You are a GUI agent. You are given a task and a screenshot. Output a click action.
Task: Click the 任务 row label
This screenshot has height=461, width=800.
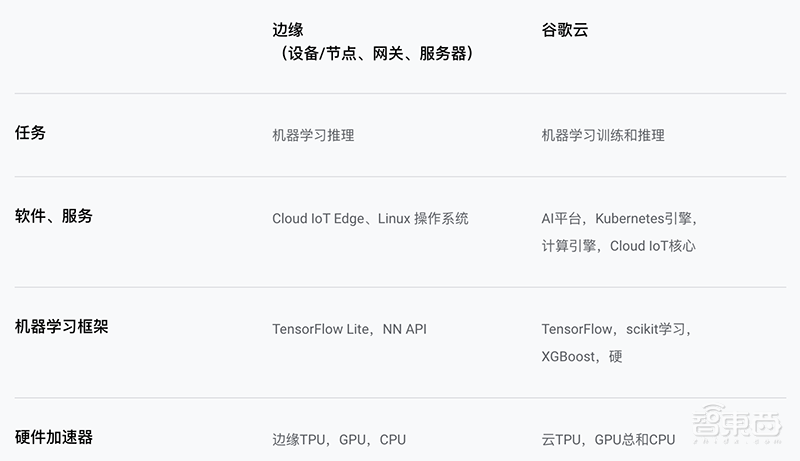pos(30,132)
